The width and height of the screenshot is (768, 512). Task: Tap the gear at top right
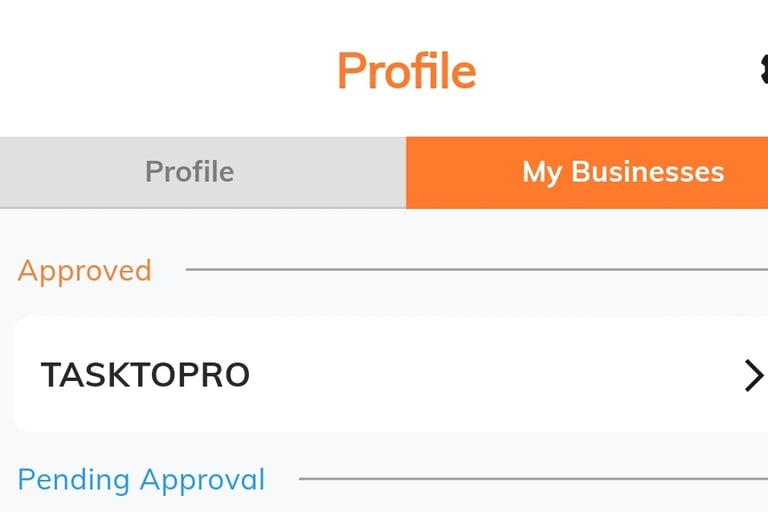(763, 68)
